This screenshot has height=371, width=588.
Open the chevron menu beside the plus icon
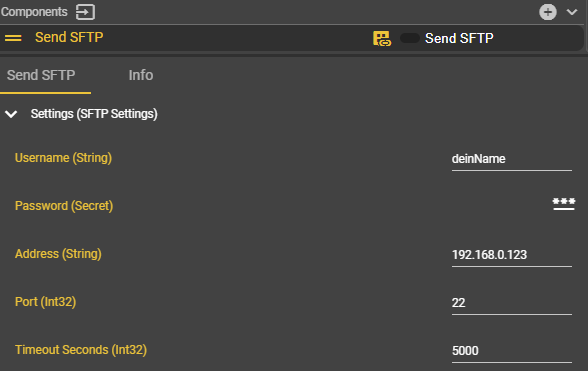[572, 12]
